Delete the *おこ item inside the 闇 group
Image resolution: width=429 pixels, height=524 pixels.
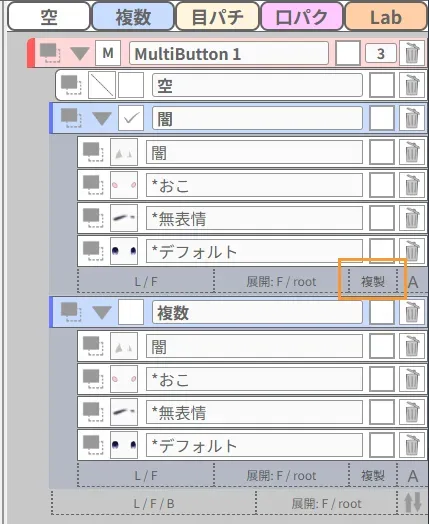412,185
